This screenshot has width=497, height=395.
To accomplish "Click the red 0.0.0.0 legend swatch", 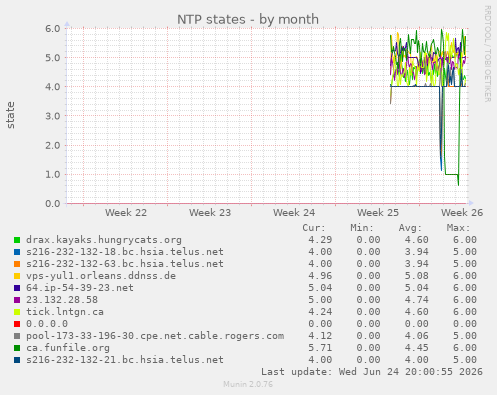I will click(17, 324).
